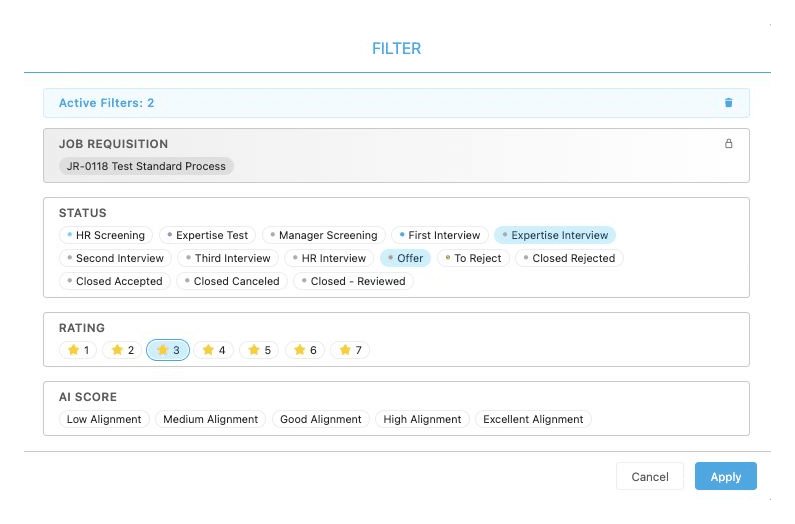The image size is (795, 524).
Task: Select rating 6 star chip
Action: pos(305,350)
